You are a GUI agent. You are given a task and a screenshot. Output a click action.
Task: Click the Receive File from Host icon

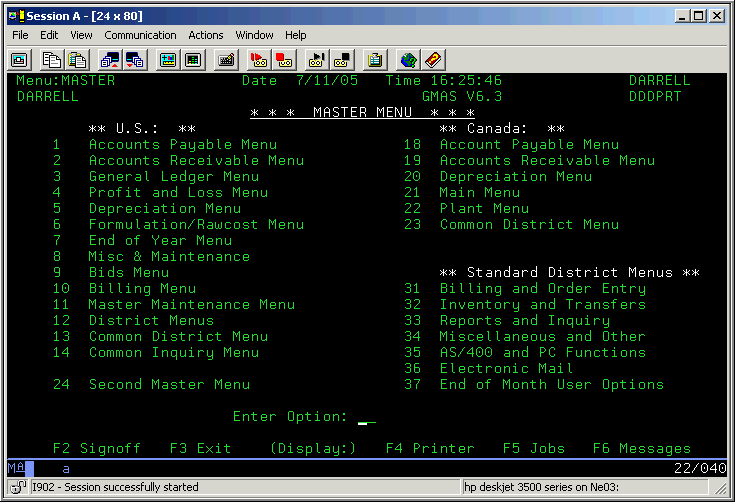(134, 59)
